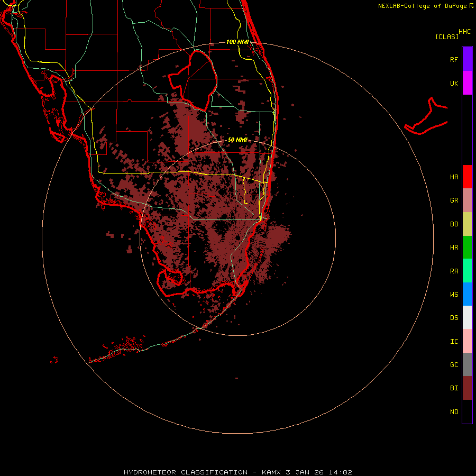476x476 pixels.
Task: Pick the HR green legend swatch
Action: [x=467, y=248]
